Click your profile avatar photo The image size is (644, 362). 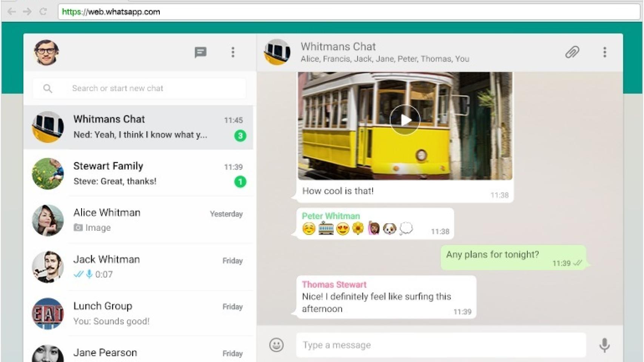46,52
